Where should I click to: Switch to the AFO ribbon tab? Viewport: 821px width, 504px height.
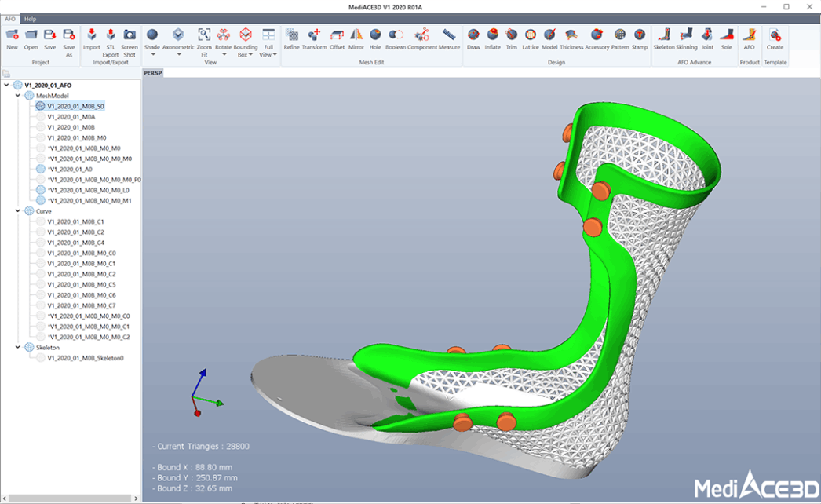tap(10, 19)
